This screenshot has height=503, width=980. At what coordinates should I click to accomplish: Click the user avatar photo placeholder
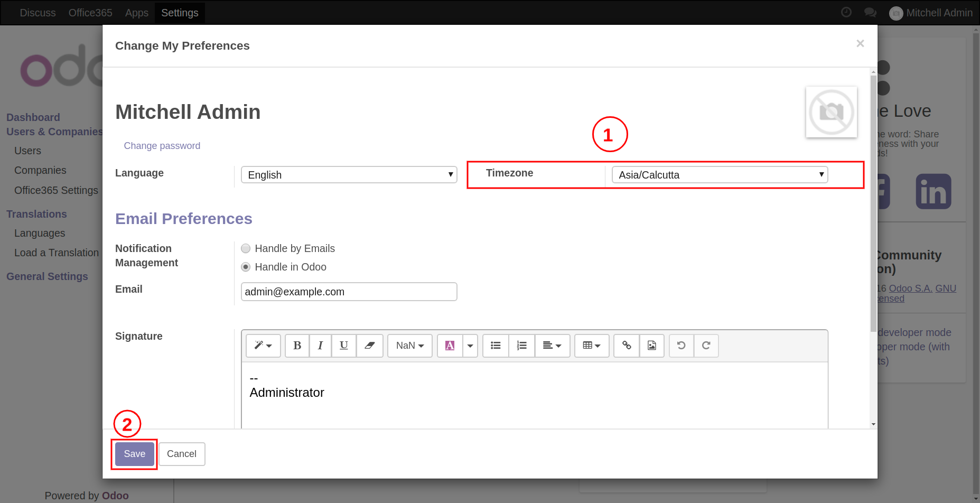pos(832,112)
